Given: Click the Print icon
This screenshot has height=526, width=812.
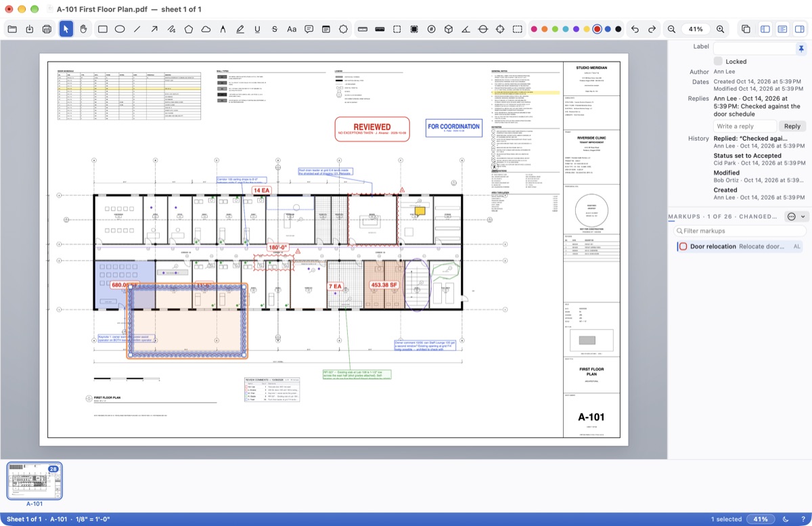Looking at the screenshot, I should pos(47,29).
